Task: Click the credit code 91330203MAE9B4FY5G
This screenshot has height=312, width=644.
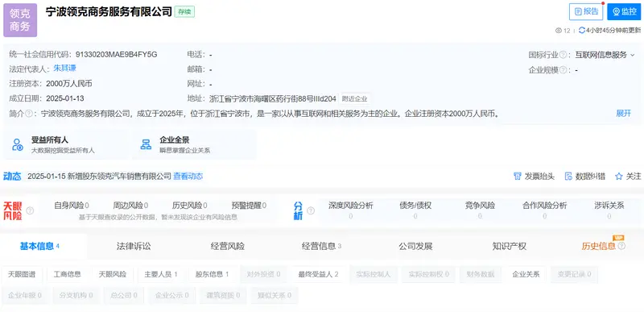Action: tap(116, 54)
